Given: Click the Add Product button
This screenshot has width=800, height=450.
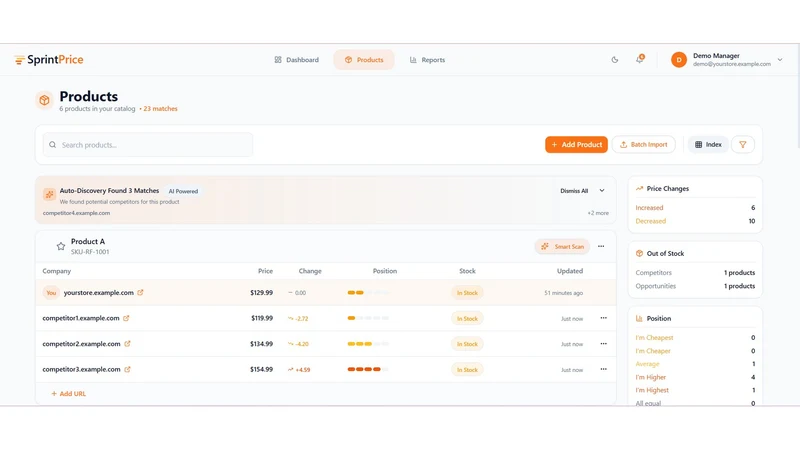Looking at the screenshot, I should (576, 144).
